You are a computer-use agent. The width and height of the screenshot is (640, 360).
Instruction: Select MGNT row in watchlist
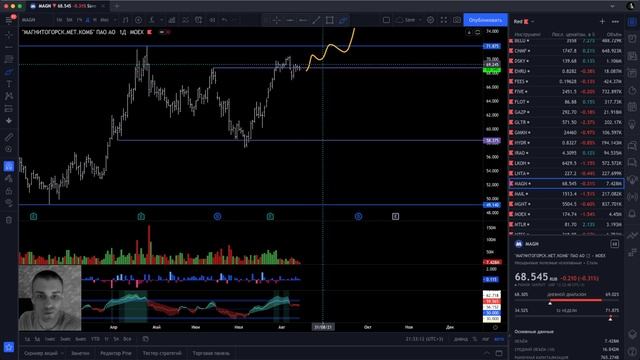pos(566,204)
